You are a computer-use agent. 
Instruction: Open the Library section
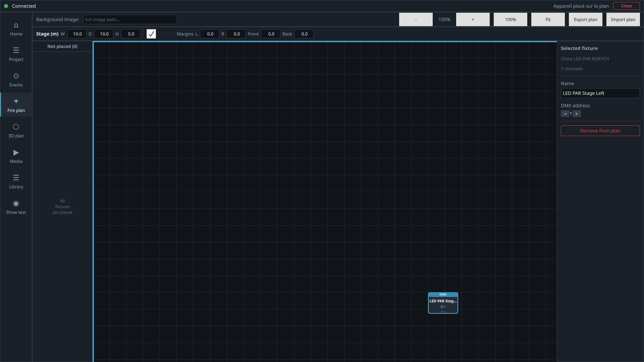pos(16,182)
